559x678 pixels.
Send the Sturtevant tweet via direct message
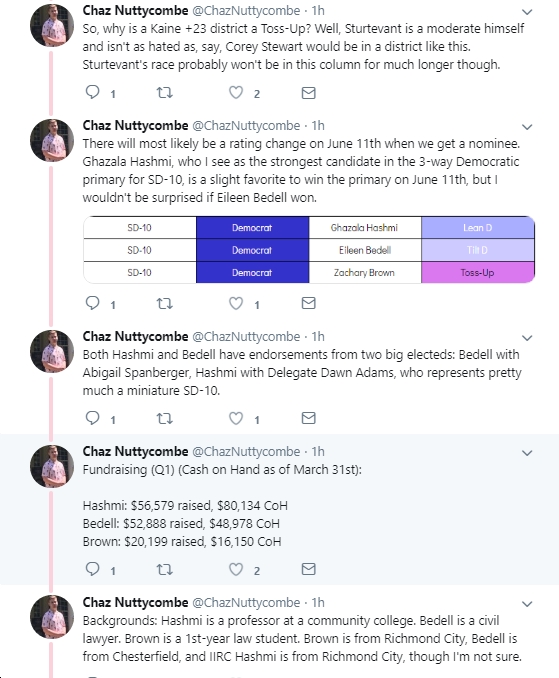coord(308,93)
